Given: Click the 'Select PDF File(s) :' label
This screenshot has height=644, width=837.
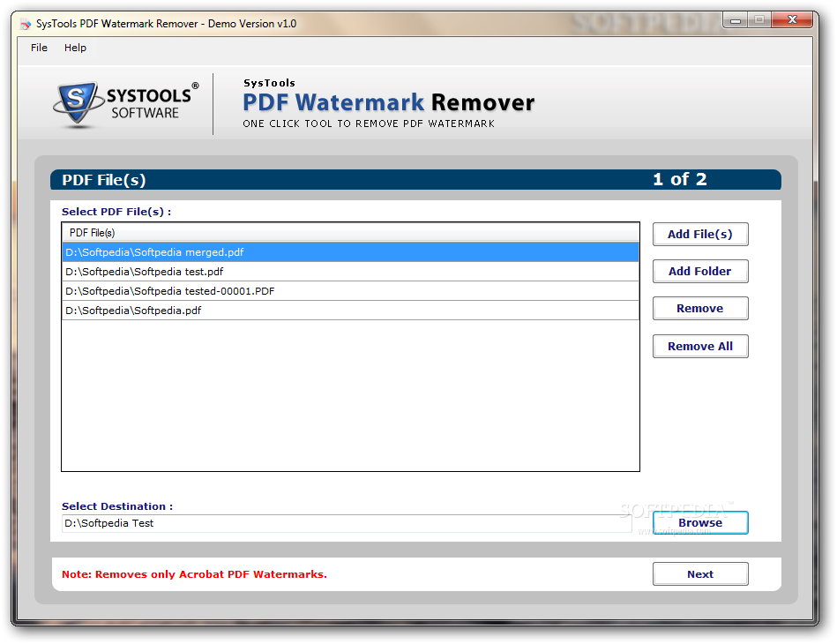Looking at the screenshot, I should pos(116,212).
